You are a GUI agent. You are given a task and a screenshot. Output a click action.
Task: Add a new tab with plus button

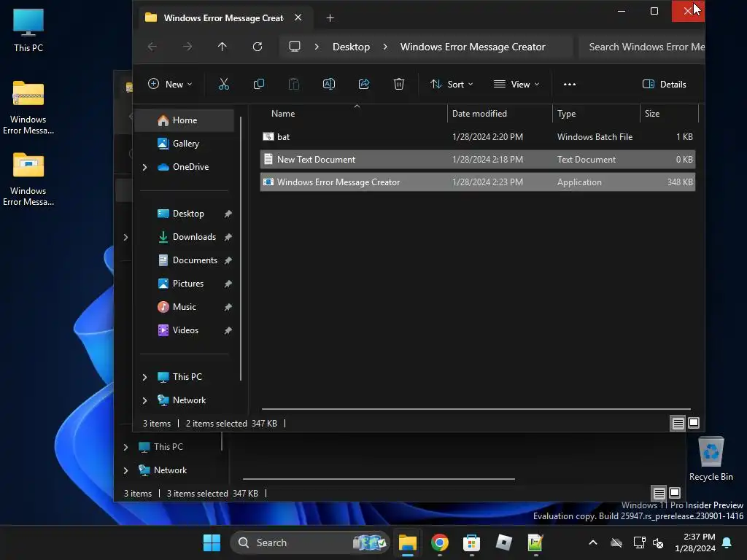[330, 18]
